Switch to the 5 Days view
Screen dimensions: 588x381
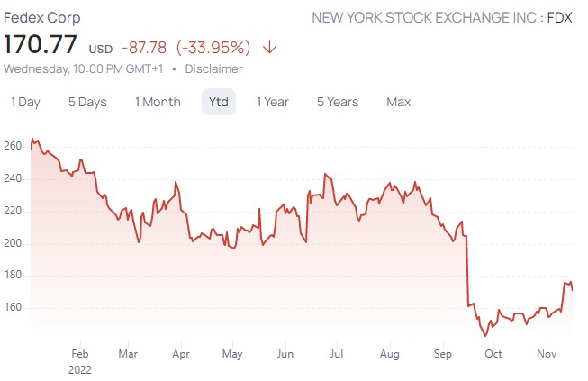pos(87,102)
